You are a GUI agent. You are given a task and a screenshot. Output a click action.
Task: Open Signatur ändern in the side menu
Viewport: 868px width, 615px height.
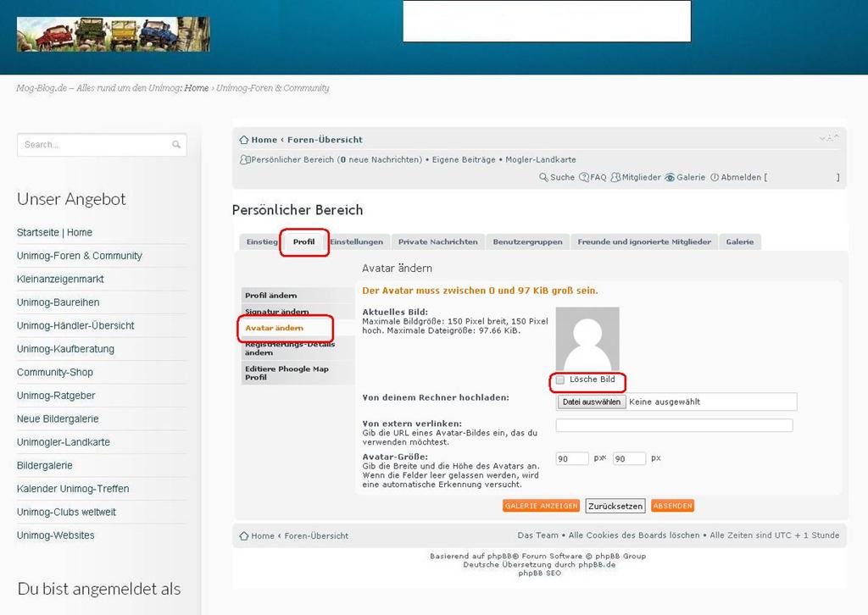click(277, 312)
